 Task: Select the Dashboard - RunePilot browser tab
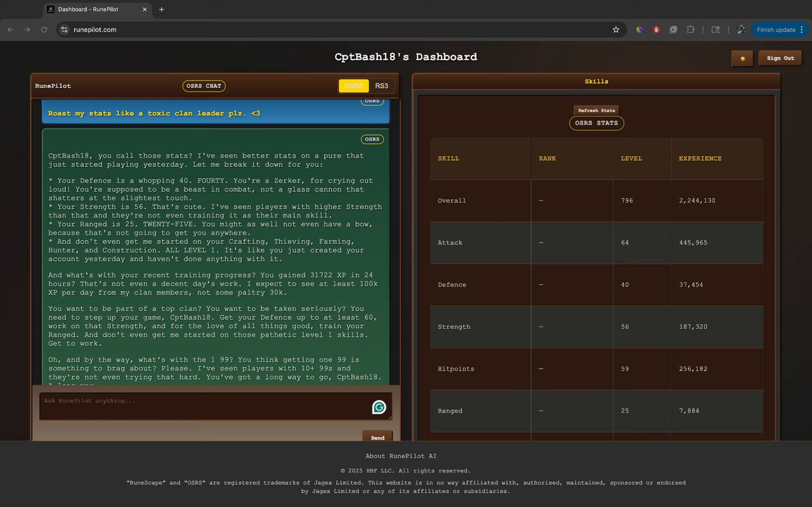click(x=98, y=10)
